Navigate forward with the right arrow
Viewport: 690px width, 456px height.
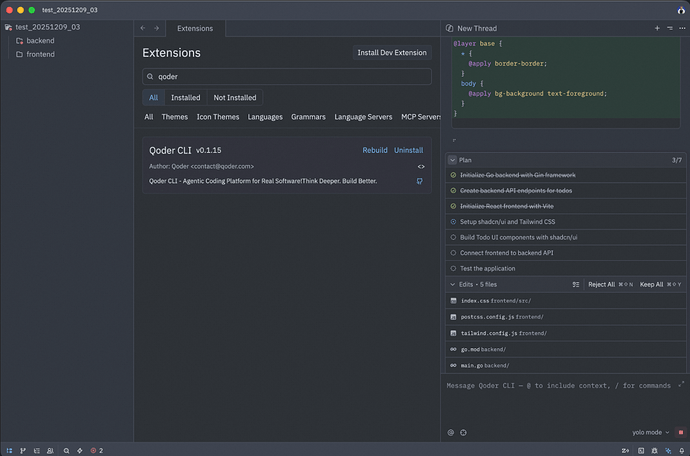(156, 29)
